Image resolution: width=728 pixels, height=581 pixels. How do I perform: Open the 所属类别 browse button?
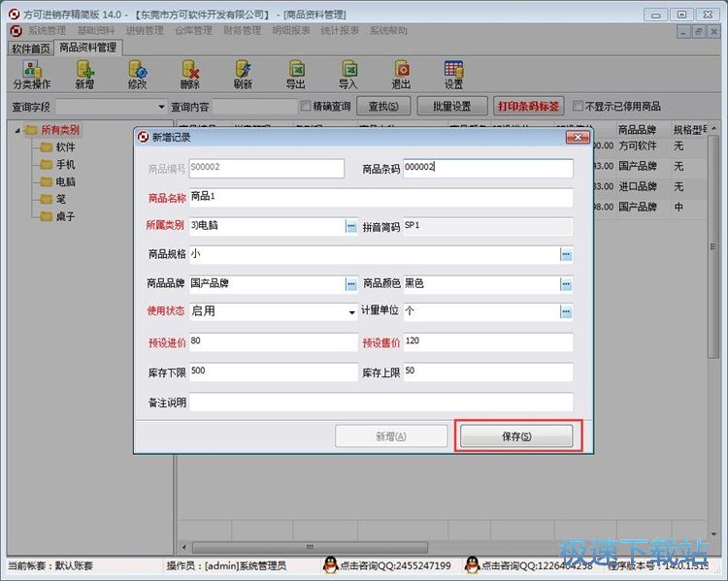[x=351, y=226]
